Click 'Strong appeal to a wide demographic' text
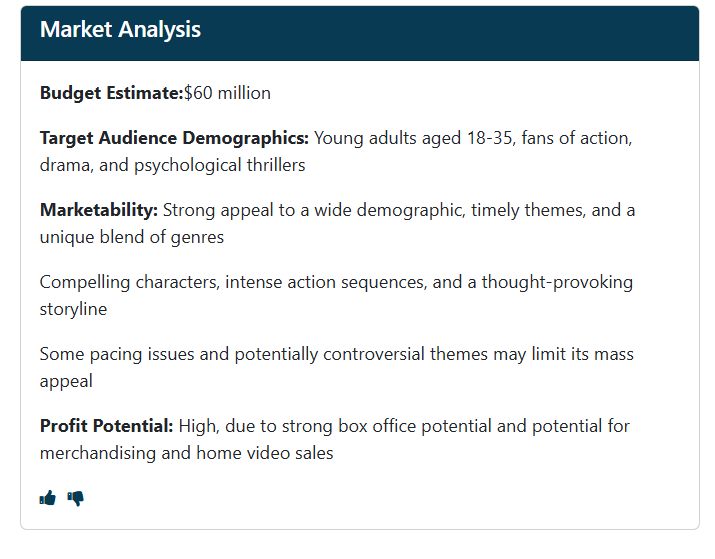Screen dimensions: 715x559 pyautogui.click(x=314, y=210)
